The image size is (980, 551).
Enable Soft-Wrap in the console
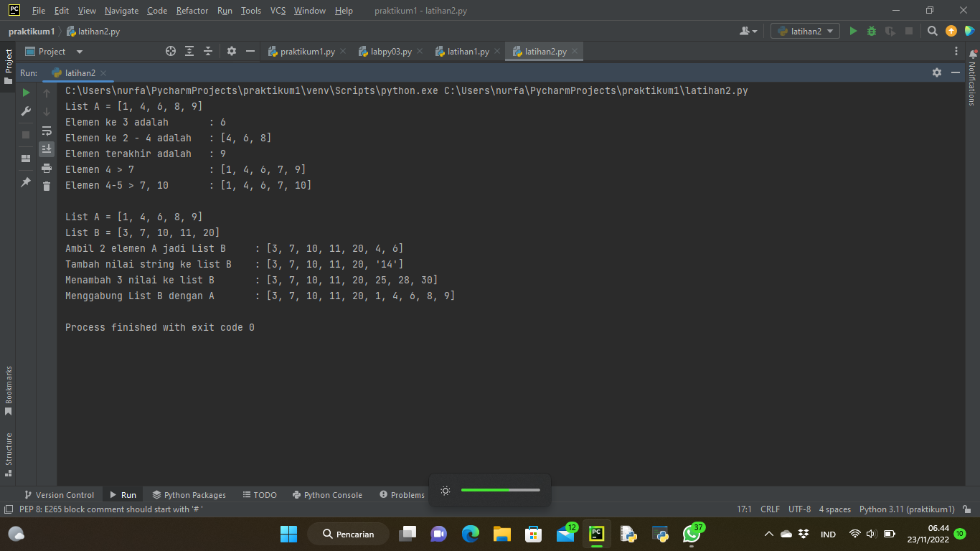point(47,131)
